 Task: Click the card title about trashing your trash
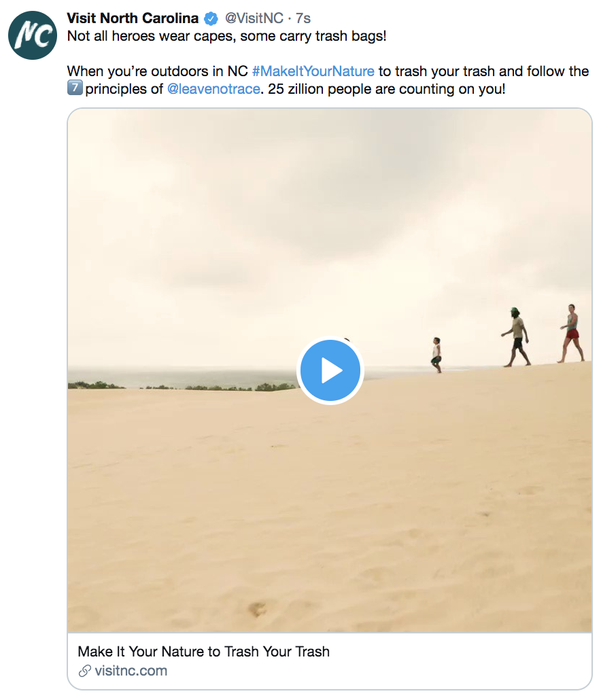204,651
